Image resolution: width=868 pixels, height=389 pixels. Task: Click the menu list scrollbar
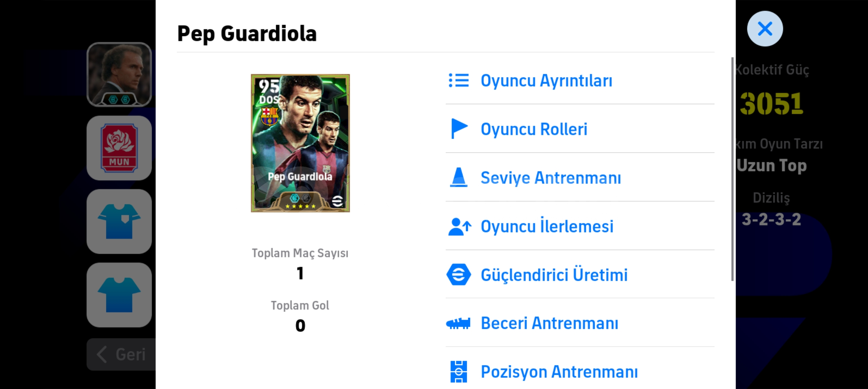click(x=732, y=169)
